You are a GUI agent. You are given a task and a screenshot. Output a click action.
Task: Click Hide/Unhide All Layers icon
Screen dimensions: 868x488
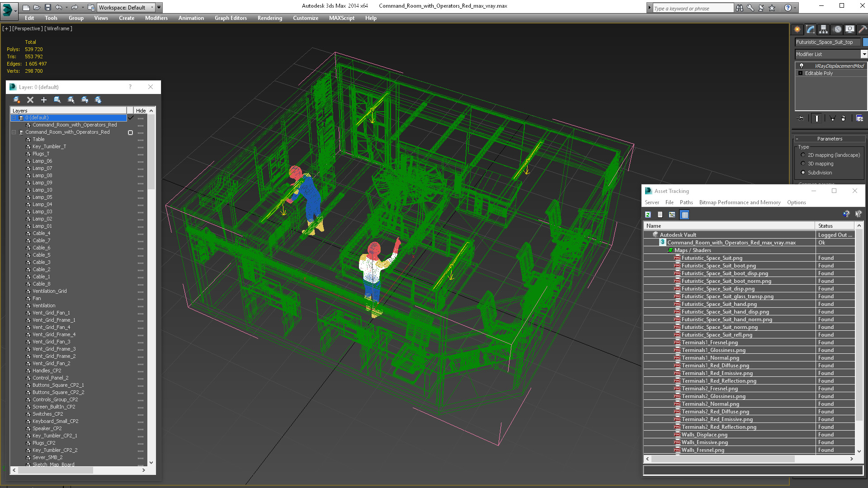85,100
